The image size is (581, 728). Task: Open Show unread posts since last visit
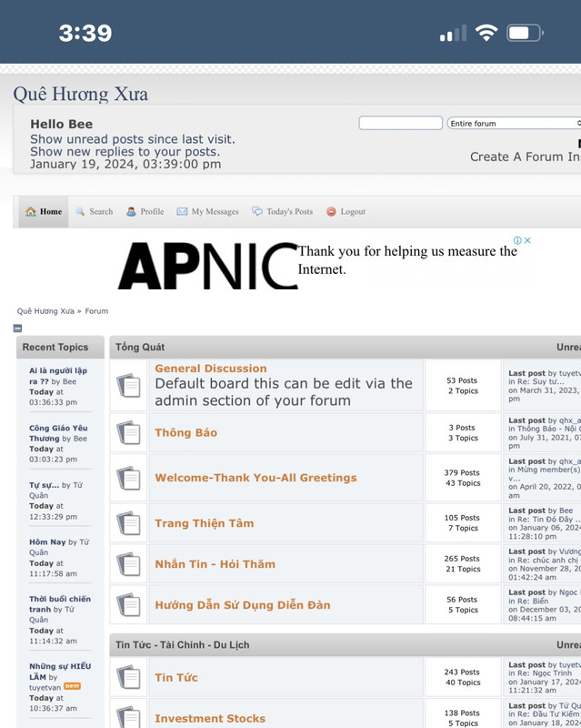133,139
